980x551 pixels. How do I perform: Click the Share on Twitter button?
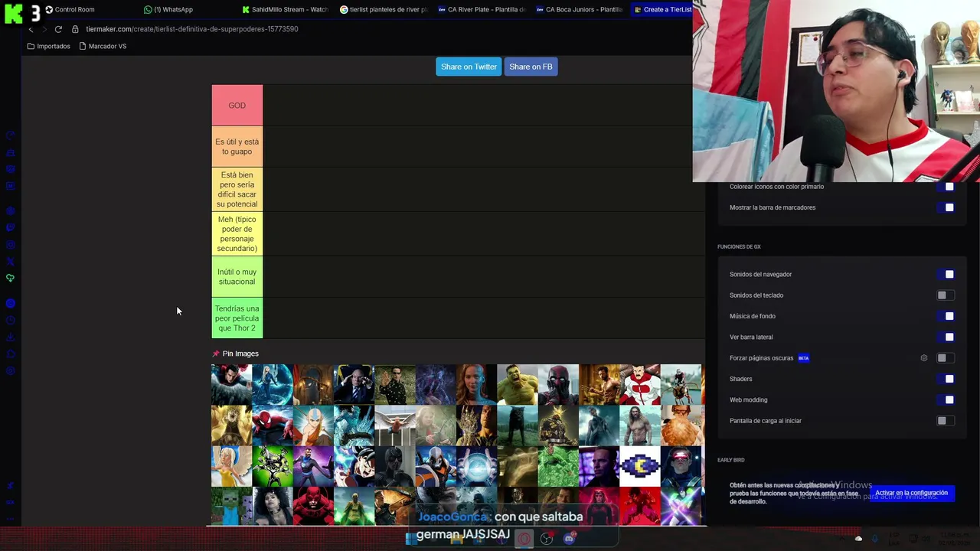point(469,67)
